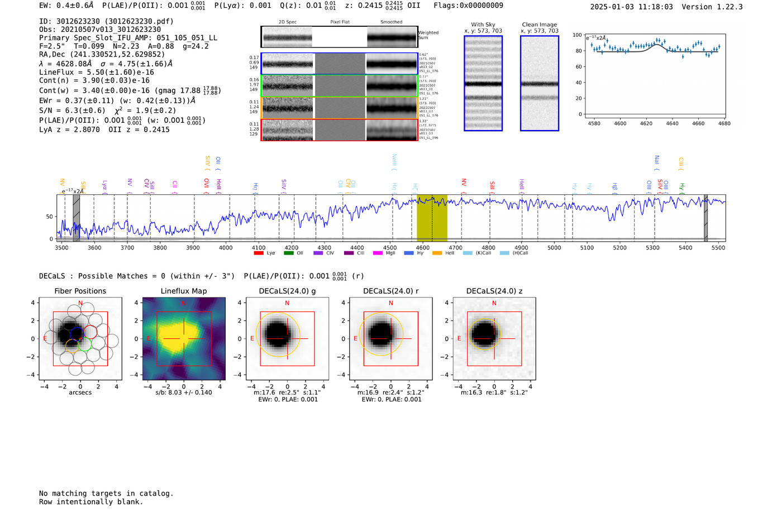Click the hatched gray region near 3550
The image size is (782, 532).
coord(76,218)
